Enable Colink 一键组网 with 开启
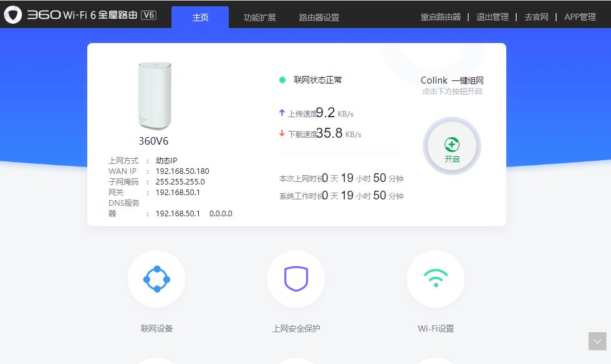The image size is (611, 364). pos(451,146)
